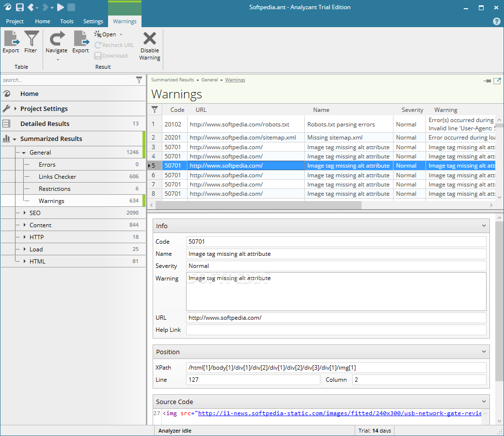Open the Project menu tab
Screen dimensions: 504x436
pos(15,21)
